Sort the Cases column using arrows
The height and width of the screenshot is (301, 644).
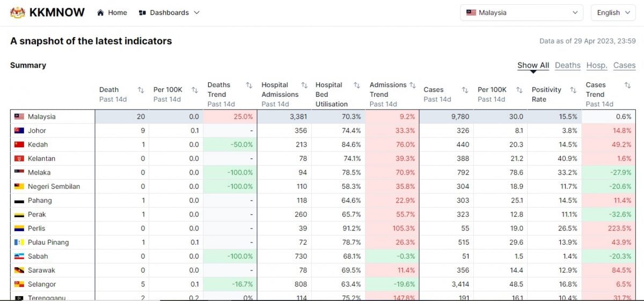coord(465,90)
